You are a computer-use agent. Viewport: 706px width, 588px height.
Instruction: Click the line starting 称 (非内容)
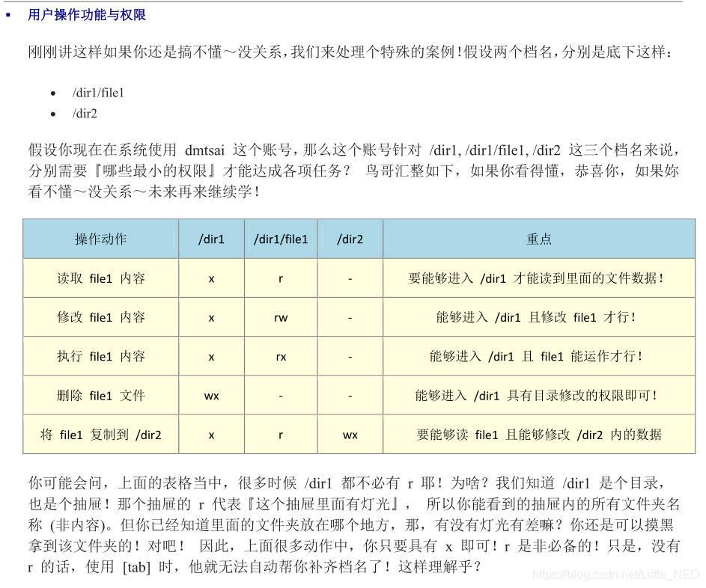pos(351,525)
